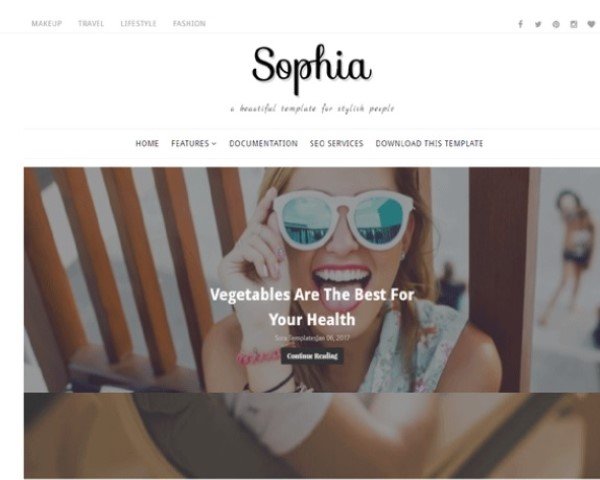Open the Travel category
Screen dimensions: 600x480
[91, 23]
